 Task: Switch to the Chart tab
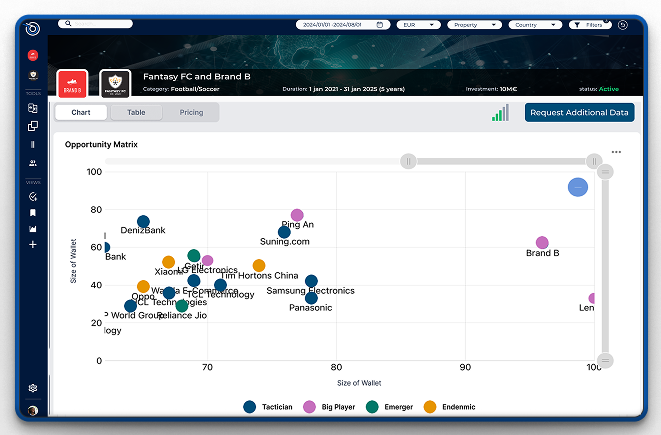point(81,113)
